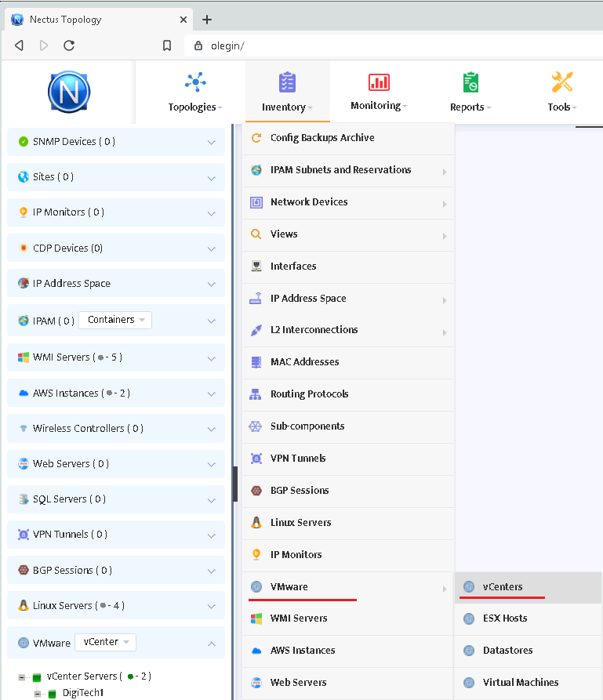Open the Monitoring menu
Image resolution: width=603 pixels, height=700 pixels.
pos(379,92)
